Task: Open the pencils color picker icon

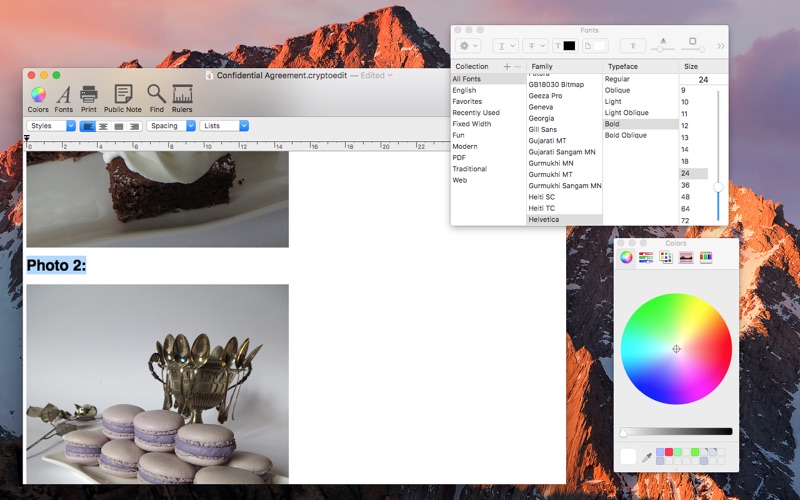Action: pyautogui.click(x=706, y=257)
